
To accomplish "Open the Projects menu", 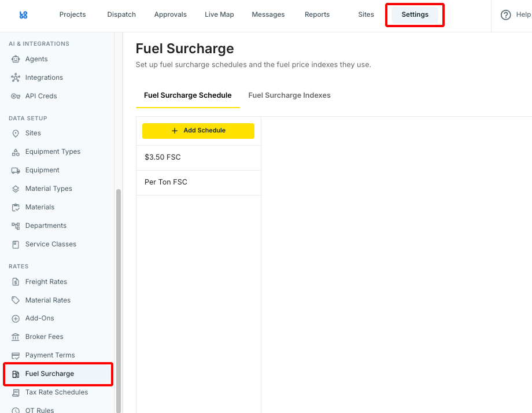I will 73,14.
